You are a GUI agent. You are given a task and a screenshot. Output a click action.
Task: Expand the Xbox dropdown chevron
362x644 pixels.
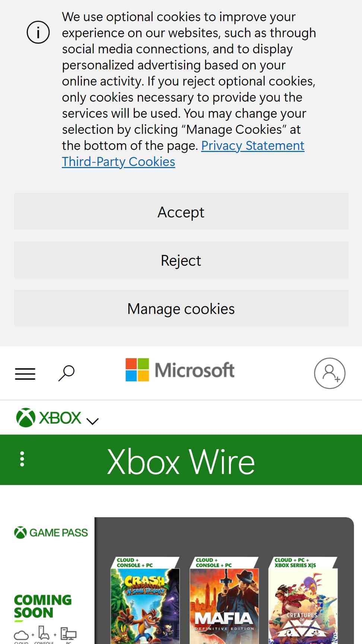tap(92, 421)
